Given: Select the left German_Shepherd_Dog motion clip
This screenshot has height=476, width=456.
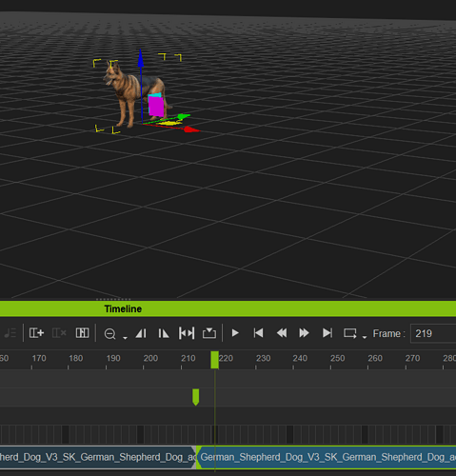Looking at the screenshot, I should [x=98, y=457].
